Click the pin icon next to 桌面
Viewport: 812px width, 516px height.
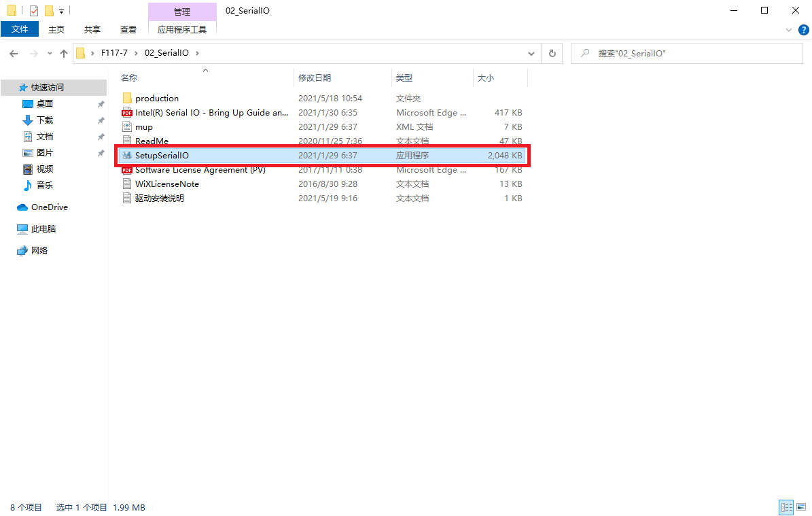coord(101,104)
